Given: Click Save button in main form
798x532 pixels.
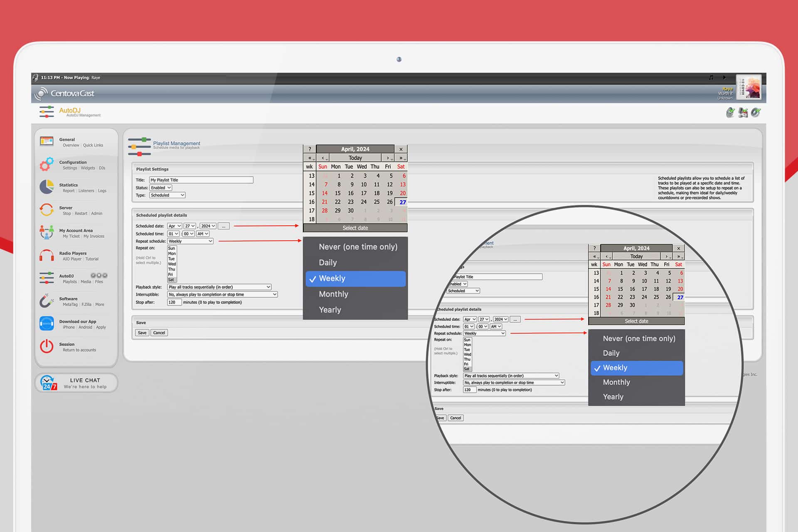Looking at the screenshot, I should pyautogui.click(x=142, y=332).
